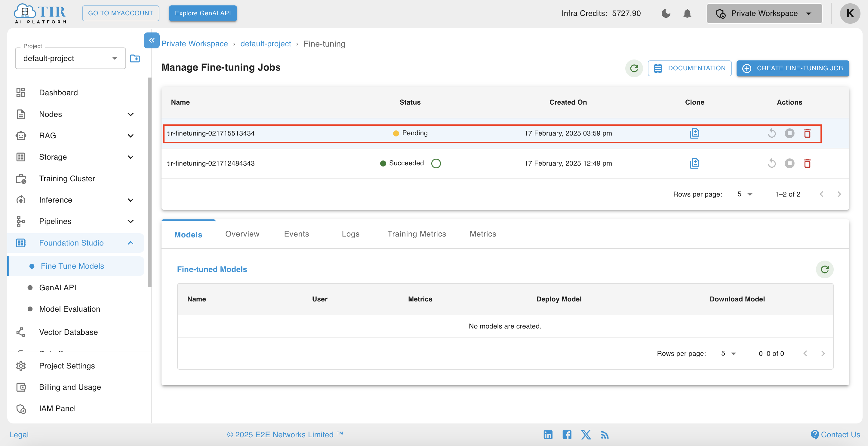Select job name tir-finetuning-021715513434
This screenshot has height=446, width=868.
click(211, 133)
